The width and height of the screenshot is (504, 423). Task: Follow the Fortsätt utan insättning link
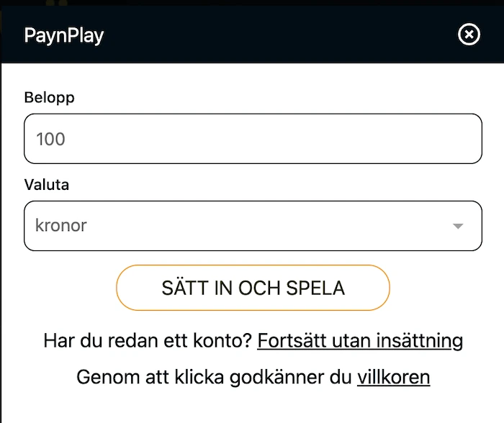(x=359, y=340)
